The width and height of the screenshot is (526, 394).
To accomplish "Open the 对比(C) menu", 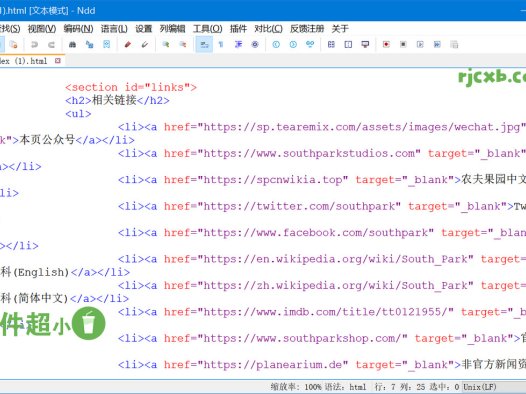I will (268, 29).
